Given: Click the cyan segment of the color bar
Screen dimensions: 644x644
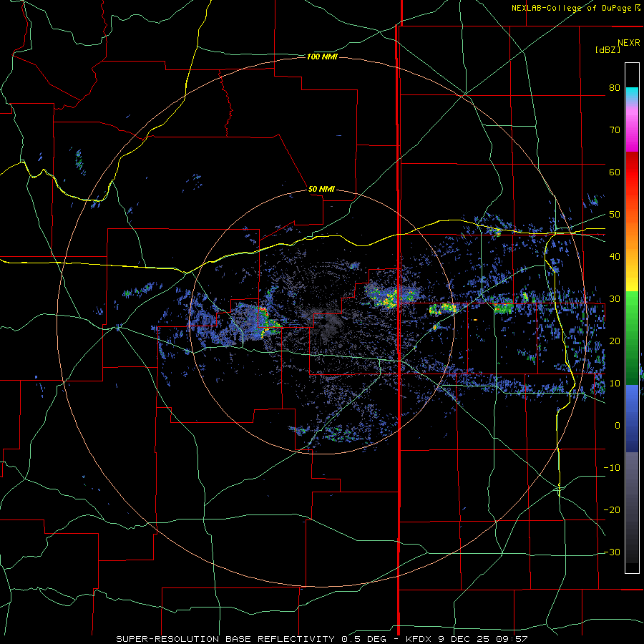Looking at the screenshot, I should [632, 94].
